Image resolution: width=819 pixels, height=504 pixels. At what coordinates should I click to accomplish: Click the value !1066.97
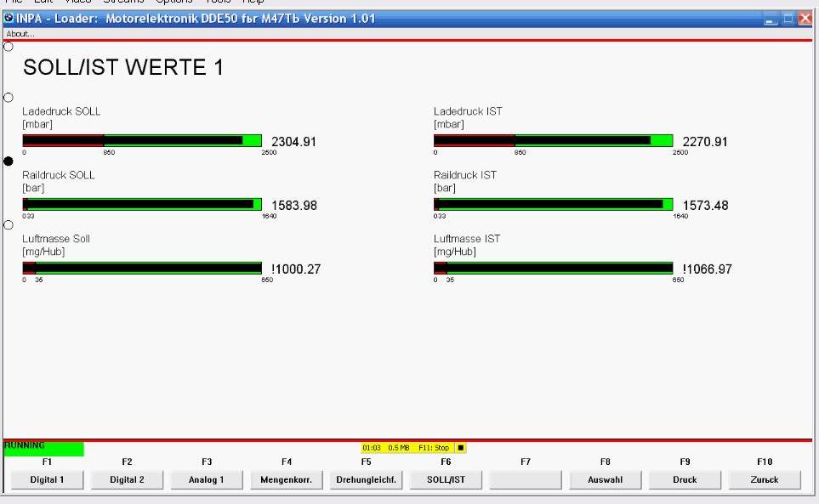(x=708, y=269)
